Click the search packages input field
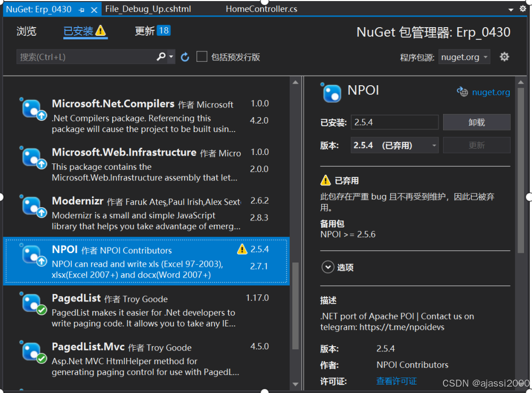This screenshot has width=532, height=393. click(x=86, y=56)
